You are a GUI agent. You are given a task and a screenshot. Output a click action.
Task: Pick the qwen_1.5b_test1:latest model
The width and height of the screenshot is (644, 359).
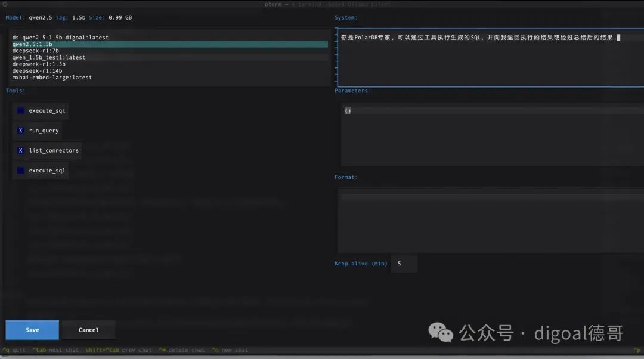[49, 58]
